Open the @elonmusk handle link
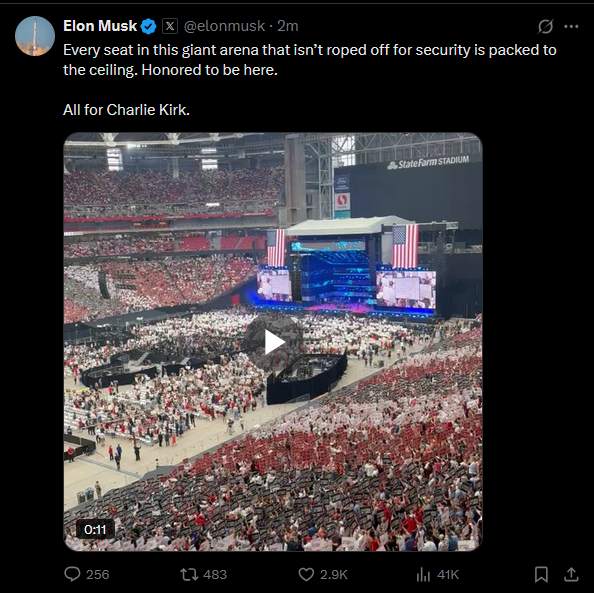 [x=224, y=26]
